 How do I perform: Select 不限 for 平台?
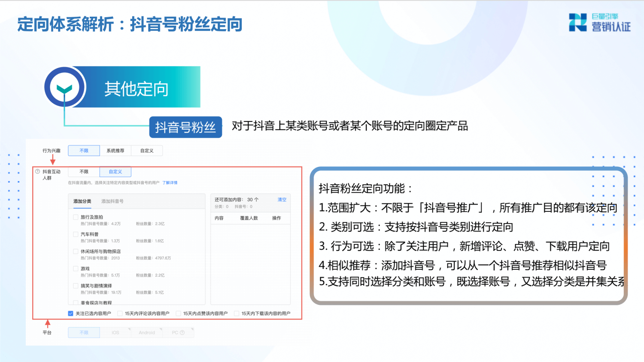(x=84, y=332)
